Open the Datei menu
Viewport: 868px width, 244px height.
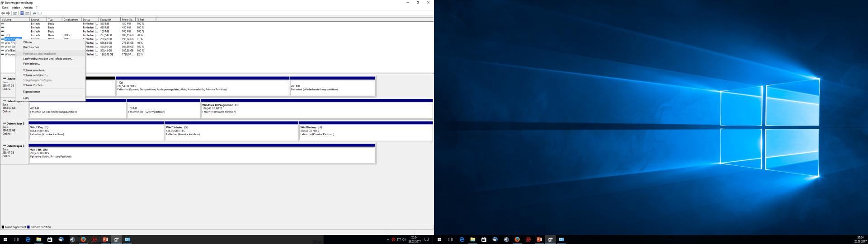click(x=5, y=8)
